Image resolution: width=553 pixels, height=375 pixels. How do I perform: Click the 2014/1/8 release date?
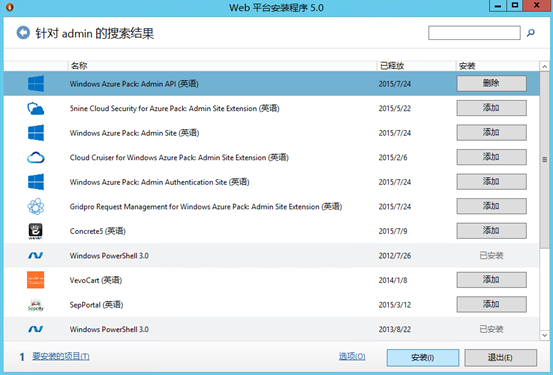point(393,280)
